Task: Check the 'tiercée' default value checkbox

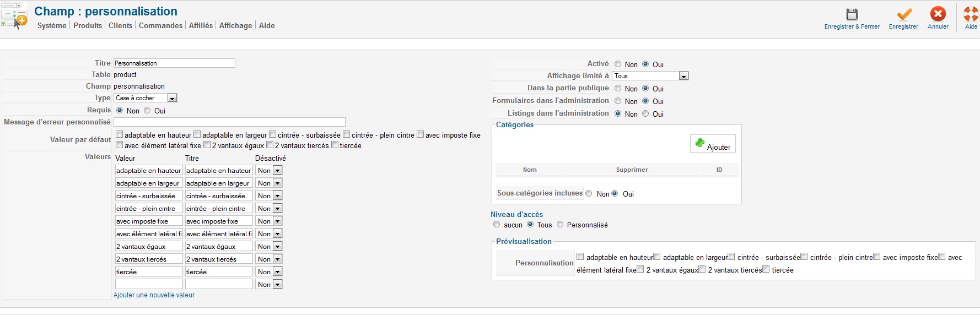Action: tap(335, 145)
